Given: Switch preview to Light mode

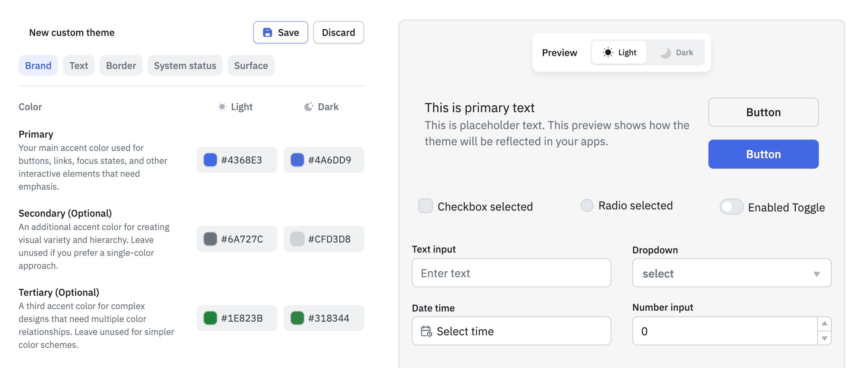Looking at the screenshot, I should 619,52.
